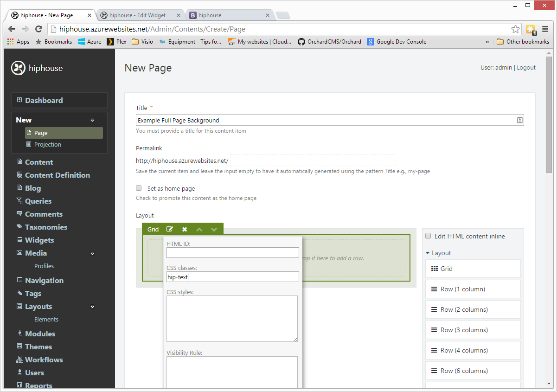Click the Permalink slug input field

point(313,161)
